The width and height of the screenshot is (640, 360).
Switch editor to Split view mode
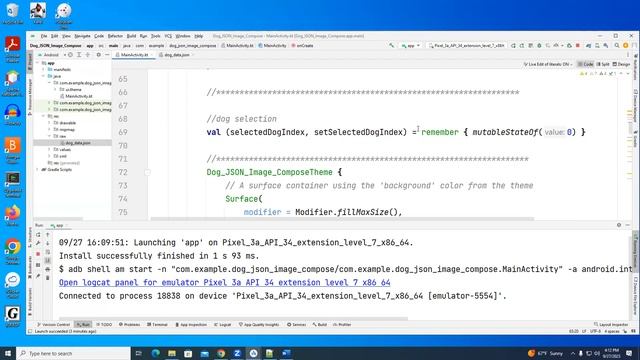pos(603,64)
